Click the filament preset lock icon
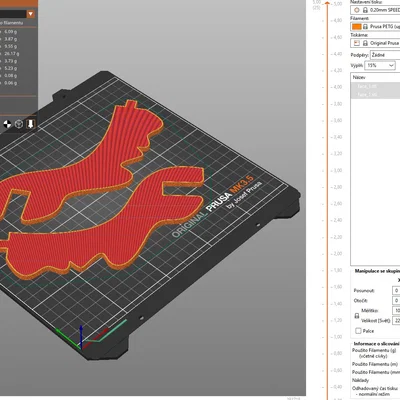Image resolution: width=400 pixels, height=400 pixels. click(365, 27)
